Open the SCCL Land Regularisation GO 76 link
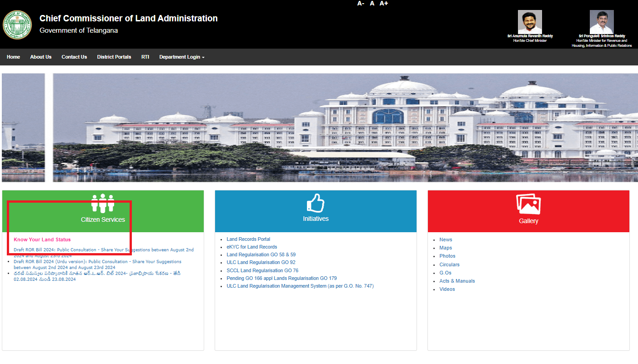Image resolution: width=638 pixels, height=364 pixels. click(x=262, y=270)
